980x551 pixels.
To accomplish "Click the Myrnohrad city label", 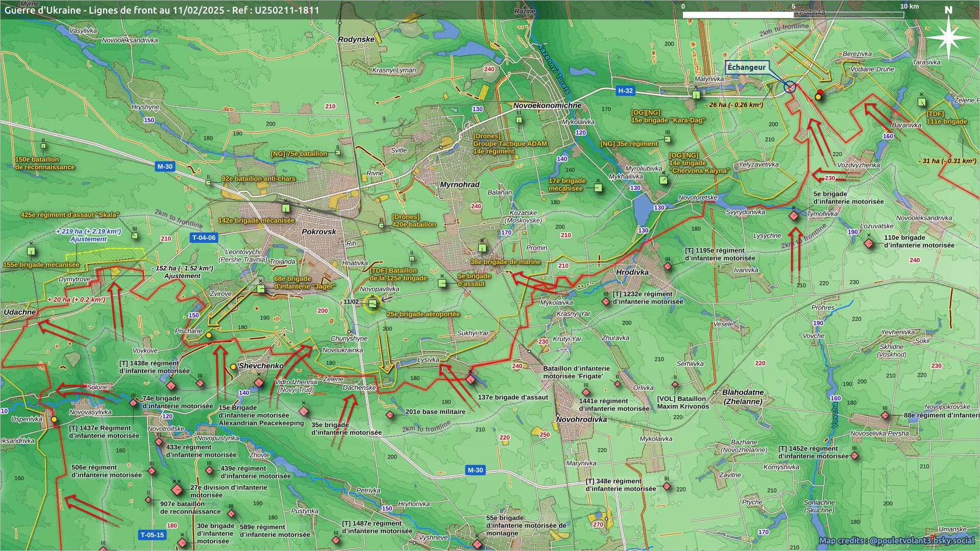I will coord(459,184).
